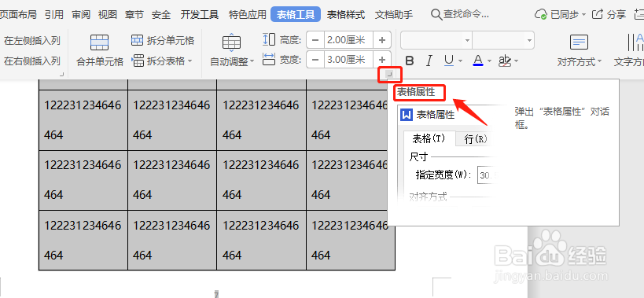Open the Table Properties dialog launcher
The width and height of the screenshot is (644, 298).
coord(390,74)
